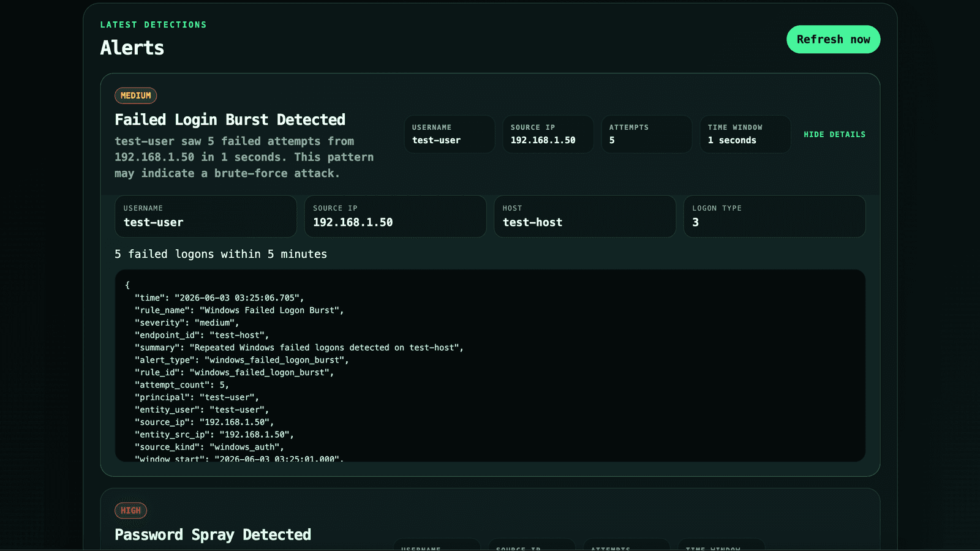Click the Alerts heading
Image resolution: width=980 pixels, height=551 pixels.
[x=132, y=48]
